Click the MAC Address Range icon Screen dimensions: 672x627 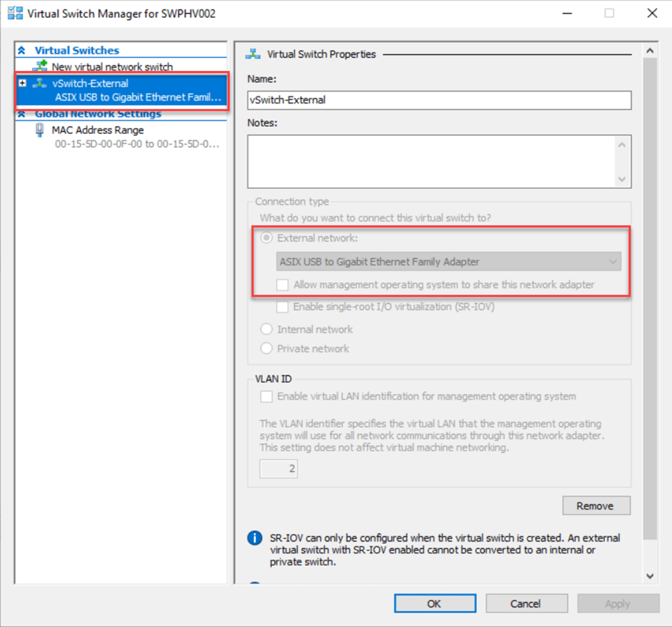(40, 131)
